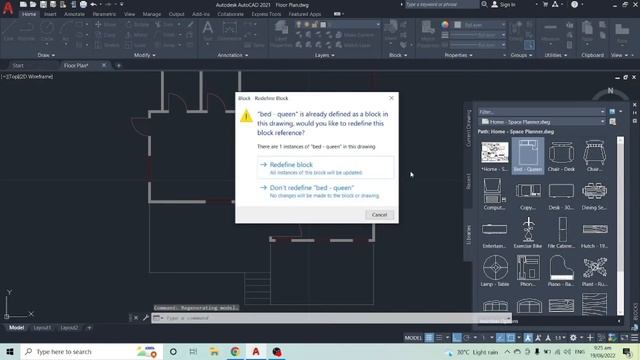Click the Paste icon in Clipboard panel
The width and height of the screenshot is (640, 360).
click(x=587, y=32)
